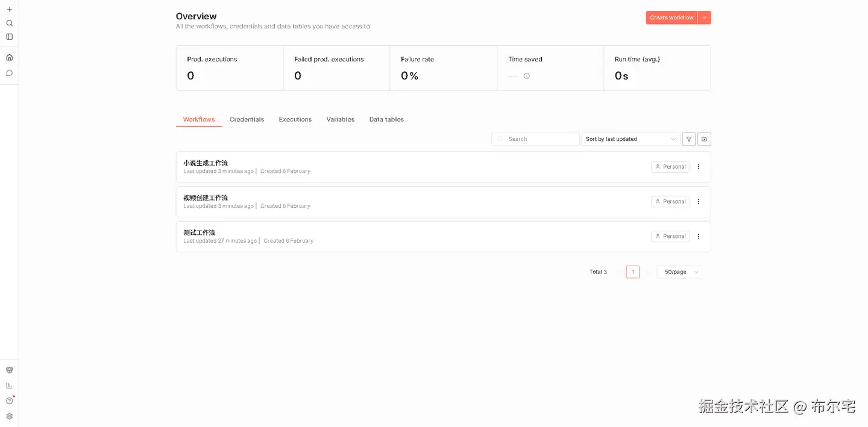The width and height of the screenshot is (868, 427).
Task: Open the workflow filter funnel button
Action: (689, 139)
